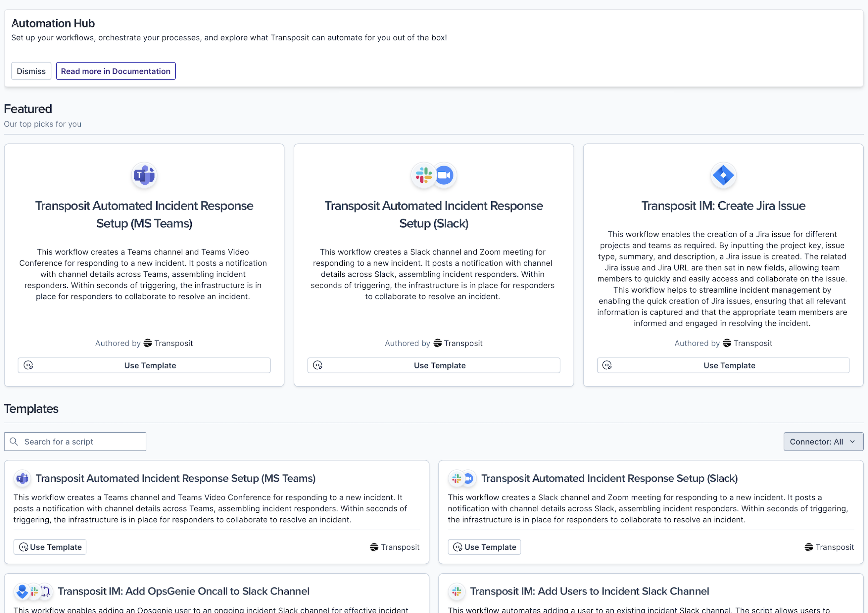The height and width of the screenshot is (613, 868).
Task: Click the Slack icon next to Add Users template
Action: pyautogui.click(x=457, y=591)
